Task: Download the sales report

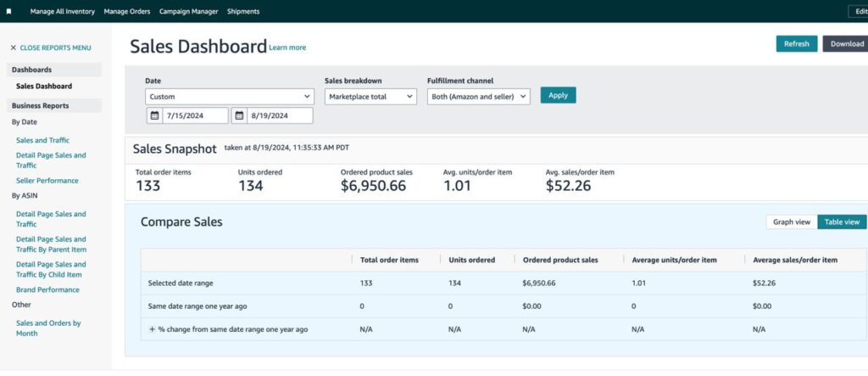Action: pos(845,44)
